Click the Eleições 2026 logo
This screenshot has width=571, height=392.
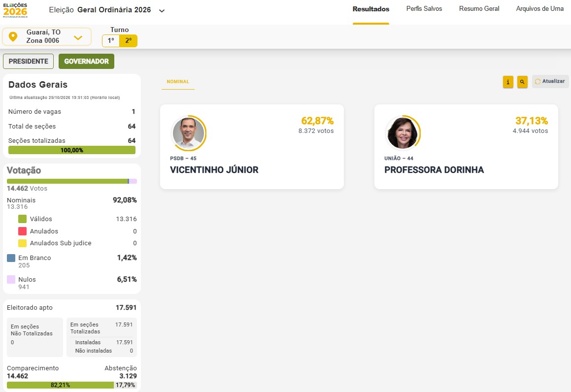click(15, 10)
